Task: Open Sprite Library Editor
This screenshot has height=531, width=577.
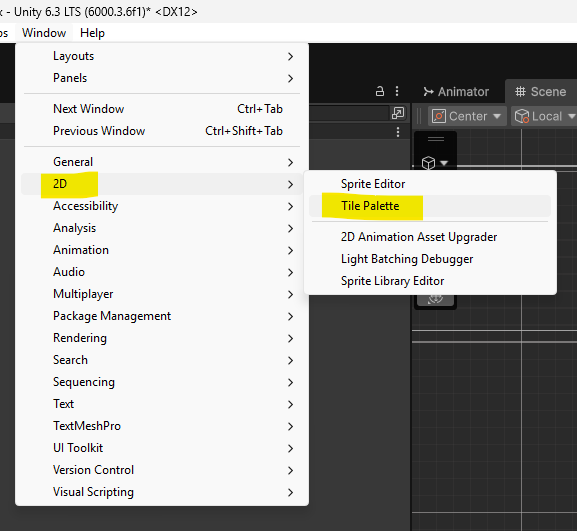Action: 430,281
